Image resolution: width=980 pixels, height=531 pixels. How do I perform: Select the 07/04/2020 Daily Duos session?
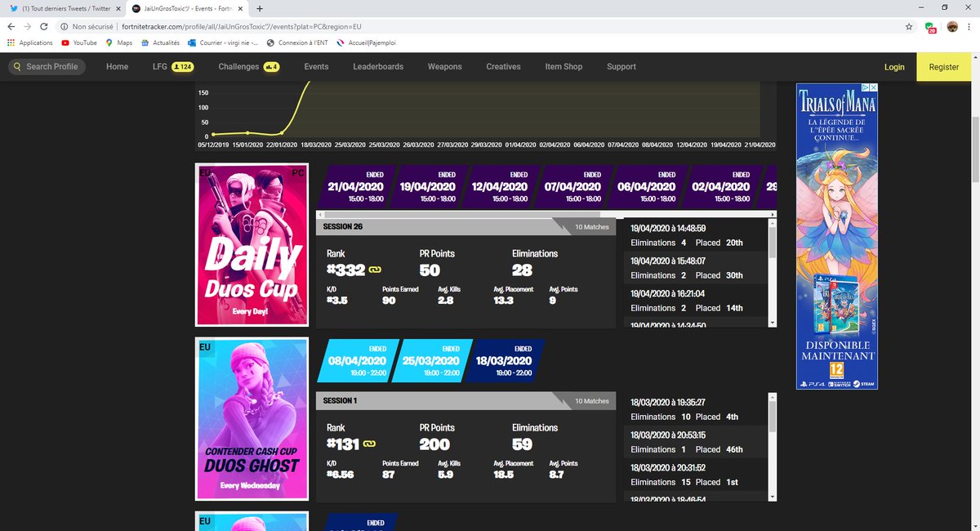pos(575,186)
